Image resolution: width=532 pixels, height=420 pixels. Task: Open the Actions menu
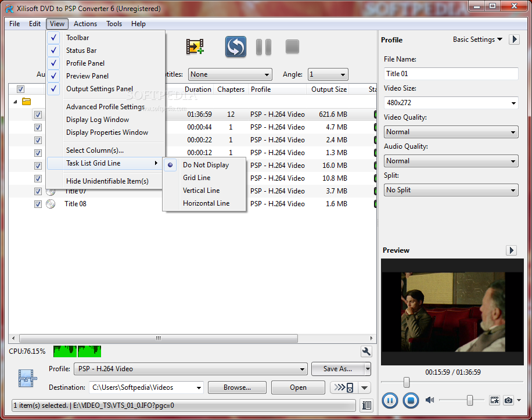click(85, 24)
